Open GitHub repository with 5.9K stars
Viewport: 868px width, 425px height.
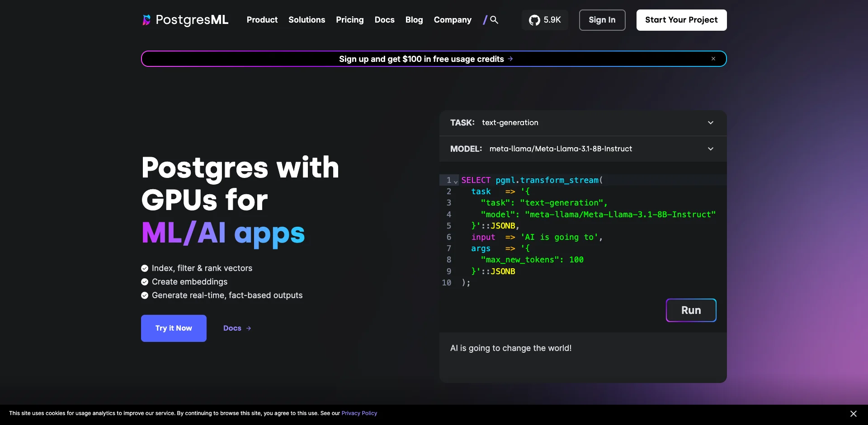tap(545, 20)
